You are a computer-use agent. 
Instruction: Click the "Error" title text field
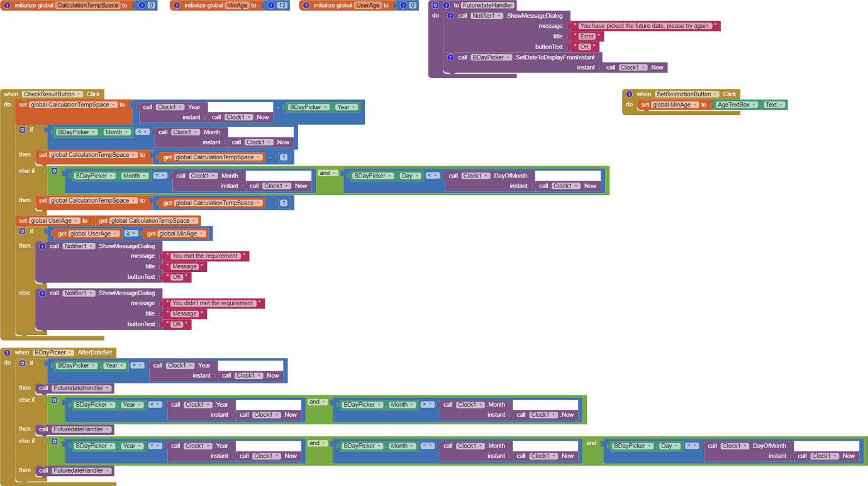pos(586,37)
